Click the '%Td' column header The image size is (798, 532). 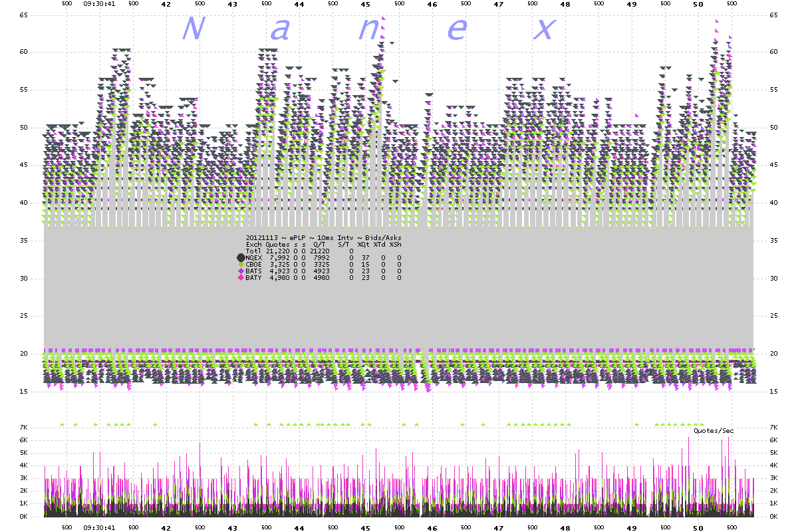(x=379, y=244)
